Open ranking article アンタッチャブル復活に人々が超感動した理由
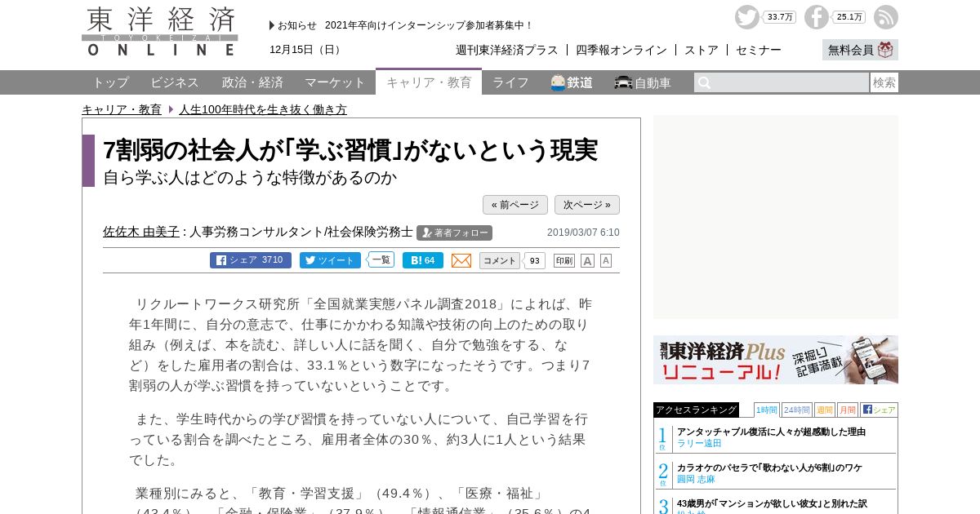 pos(771,432)
